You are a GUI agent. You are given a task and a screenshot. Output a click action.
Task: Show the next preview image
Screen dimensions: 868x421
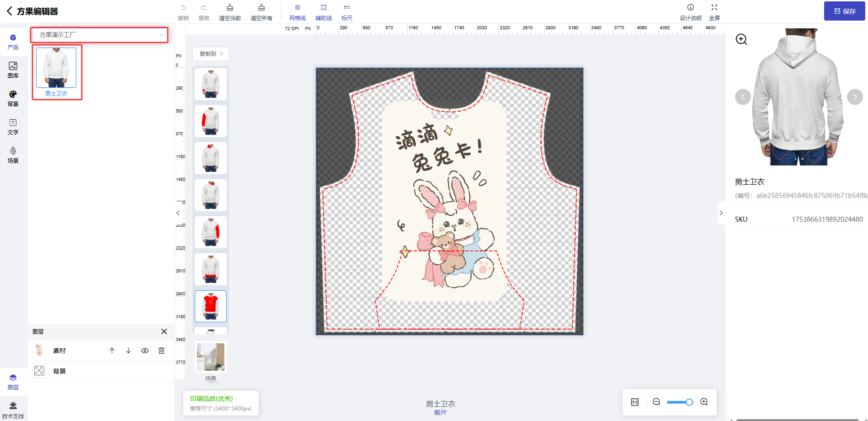coord(855,97)
